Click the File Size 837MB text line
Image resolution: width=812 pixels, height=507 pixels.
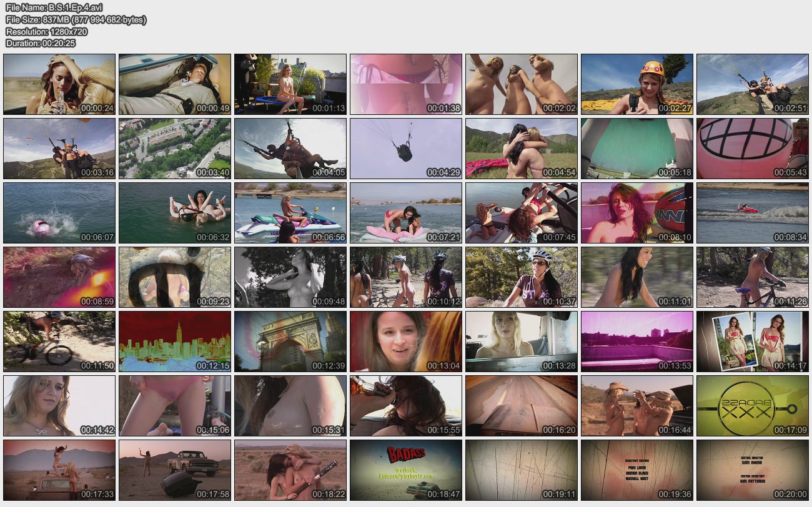point(76,19)
